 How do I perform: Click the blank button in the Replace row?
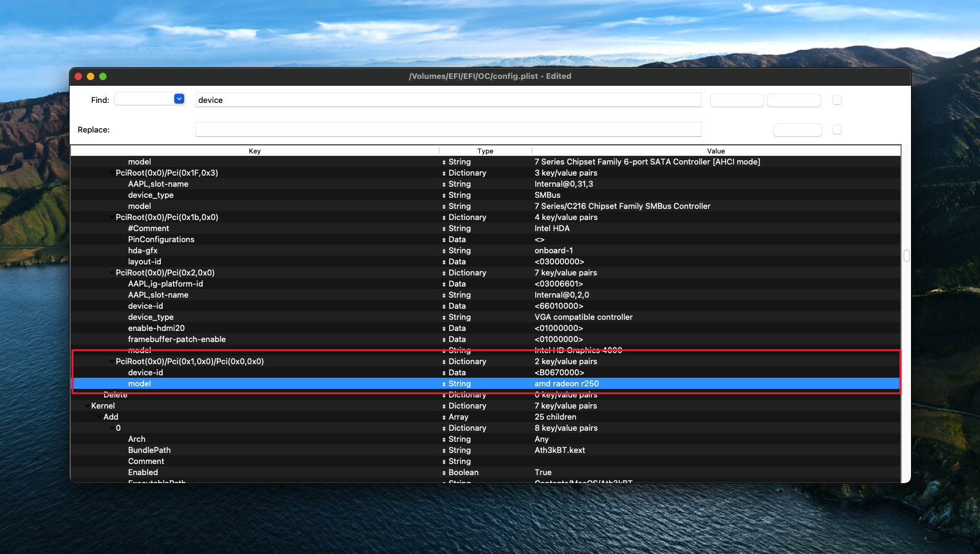[x=797, y=129]
